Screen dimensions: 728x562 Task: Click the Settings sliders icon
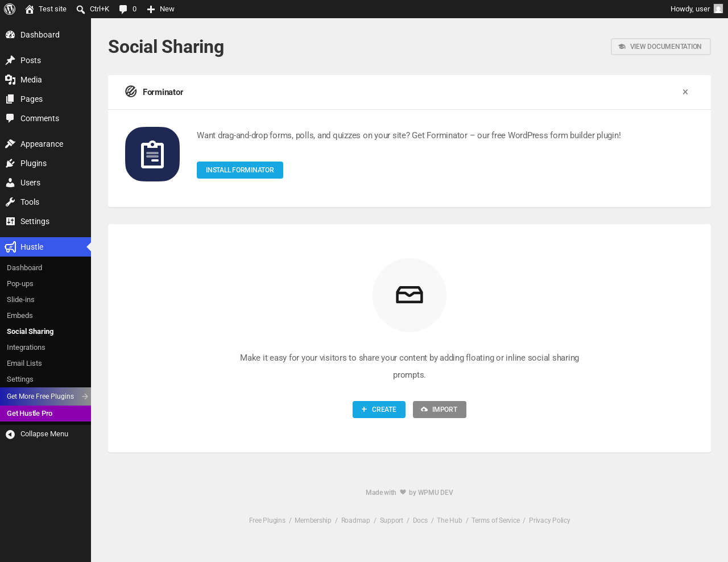(10, 221)
